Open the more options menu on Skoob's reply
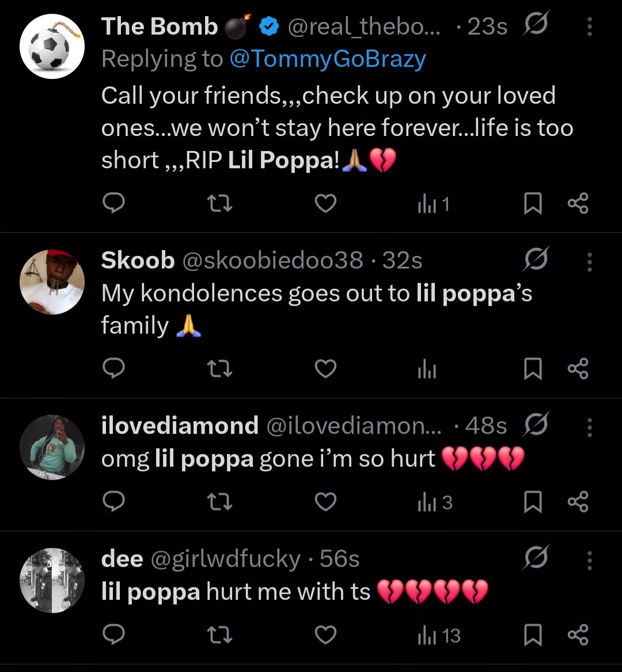 click(x=589, y=262)
